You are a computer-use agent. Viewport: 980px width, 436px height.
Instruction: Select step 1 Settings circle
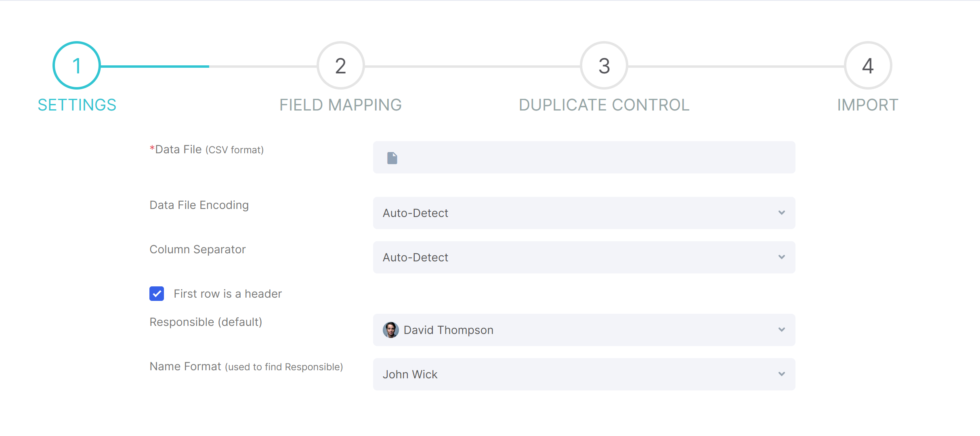77,65
